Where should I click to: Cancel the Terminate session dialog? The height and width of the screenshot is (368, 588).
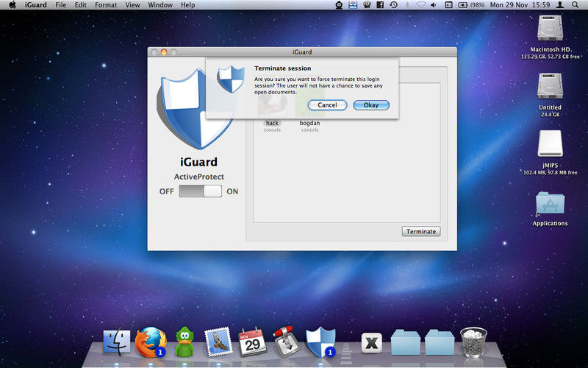coord(327,105)
